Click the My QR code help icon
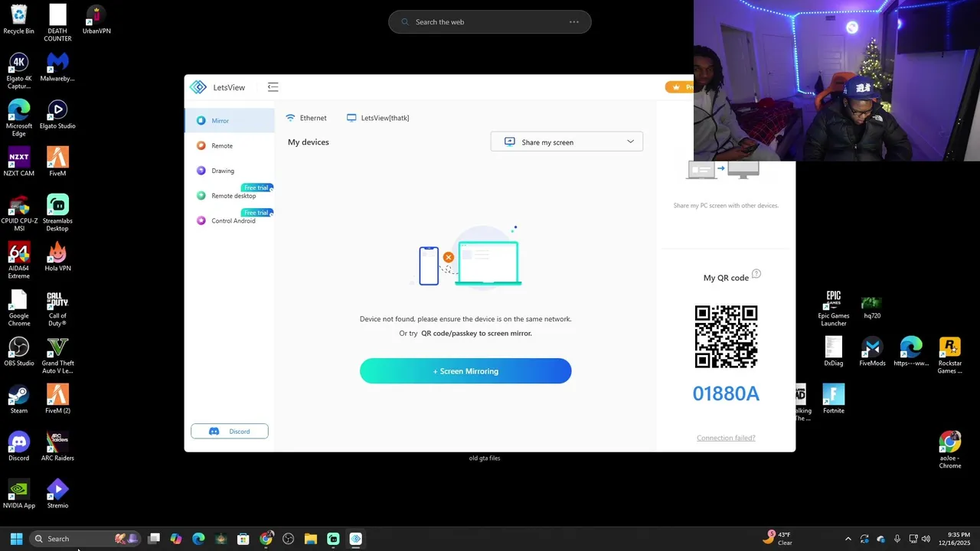Viewport: 980px width, 551px height. [x=756, y=274]
